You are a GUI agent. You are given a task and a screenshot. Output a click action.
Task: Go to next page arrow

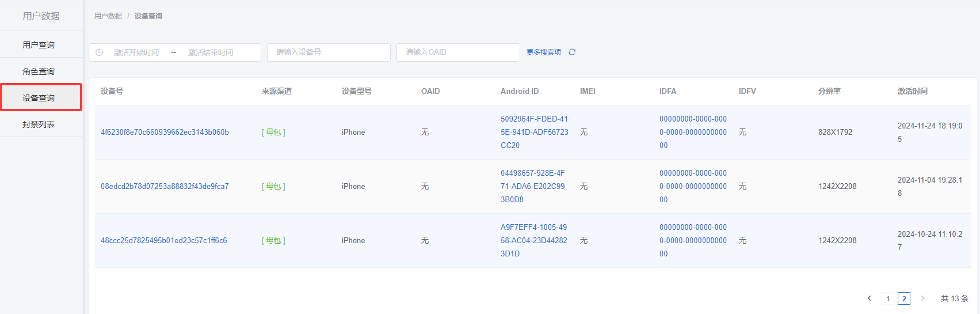[922, 298]
